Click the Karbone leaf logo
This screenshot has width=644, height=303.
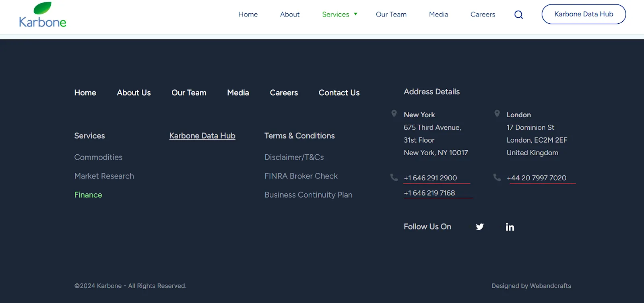pyautogui.click(x=43, y=15)
